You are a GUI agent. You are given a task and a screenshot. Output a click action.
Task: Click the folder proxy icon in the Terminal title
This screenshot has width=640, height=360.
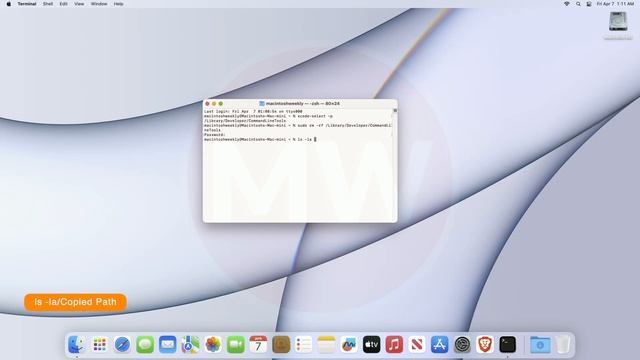262,104
